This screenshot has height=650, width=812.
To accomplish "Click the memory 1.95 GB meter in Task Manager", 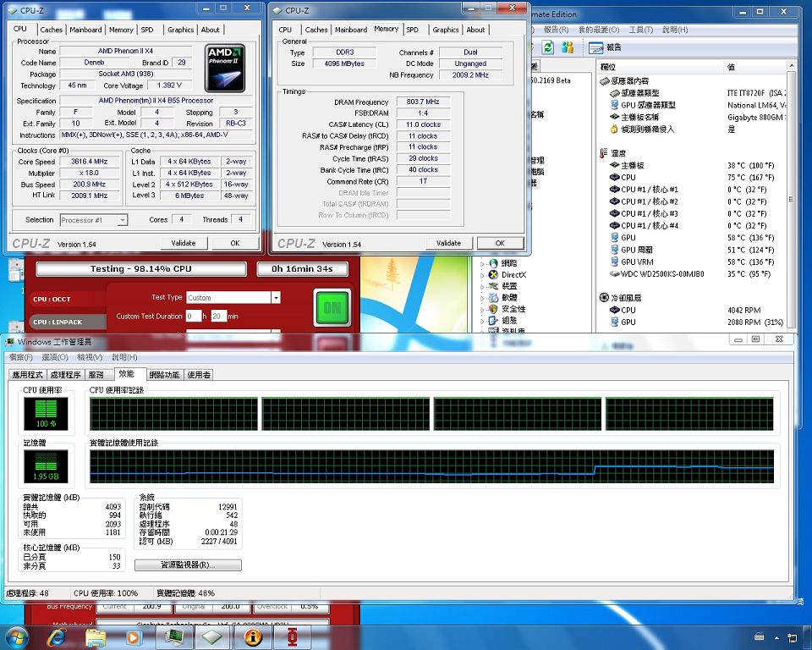I will (x=46, y=466).
